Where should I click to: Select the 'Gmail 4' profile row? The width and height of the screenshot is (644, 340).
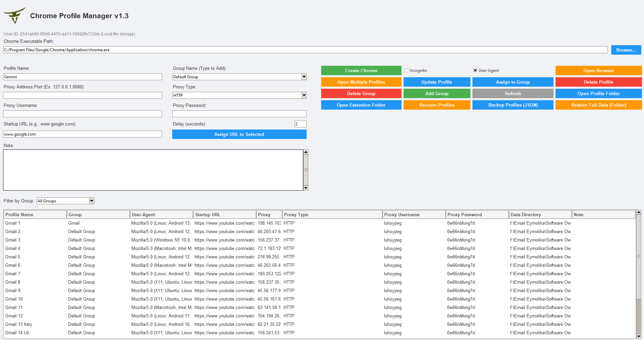tap(319, 249)
